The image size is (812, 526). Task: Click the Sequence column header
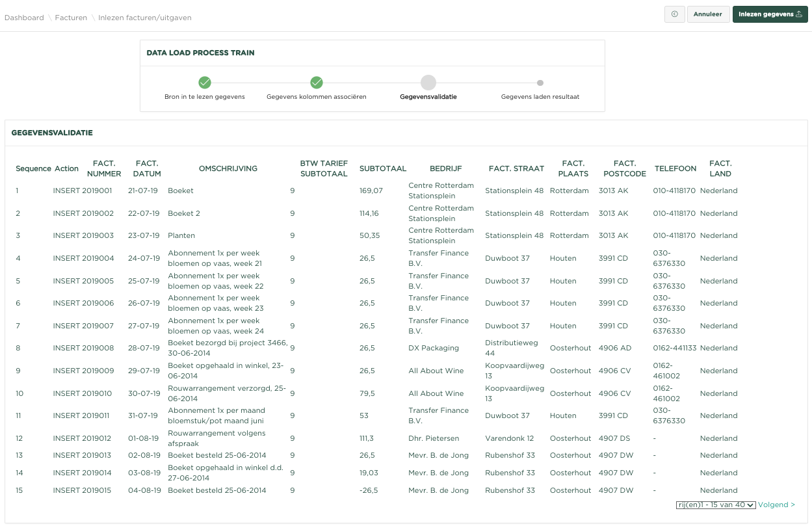tap(33, 168)
